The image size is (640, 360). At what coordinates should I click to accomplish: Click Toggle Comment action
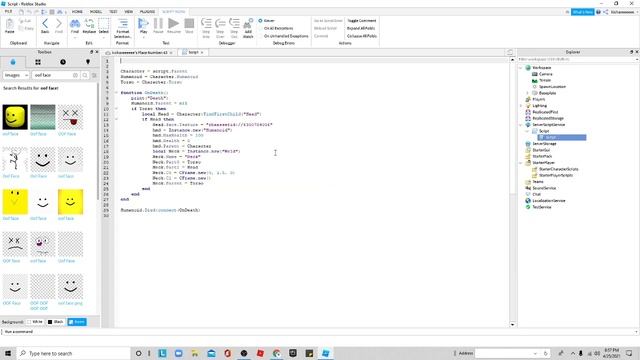[x=362, y=20]
